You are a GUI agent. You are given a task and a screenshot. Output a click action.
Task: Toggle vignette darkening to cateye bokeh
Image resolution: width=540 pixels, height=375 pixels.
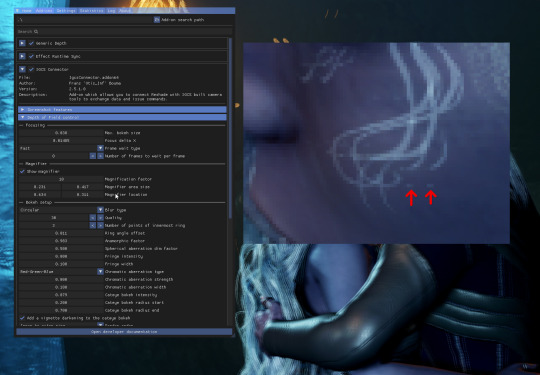coord(22,318)
